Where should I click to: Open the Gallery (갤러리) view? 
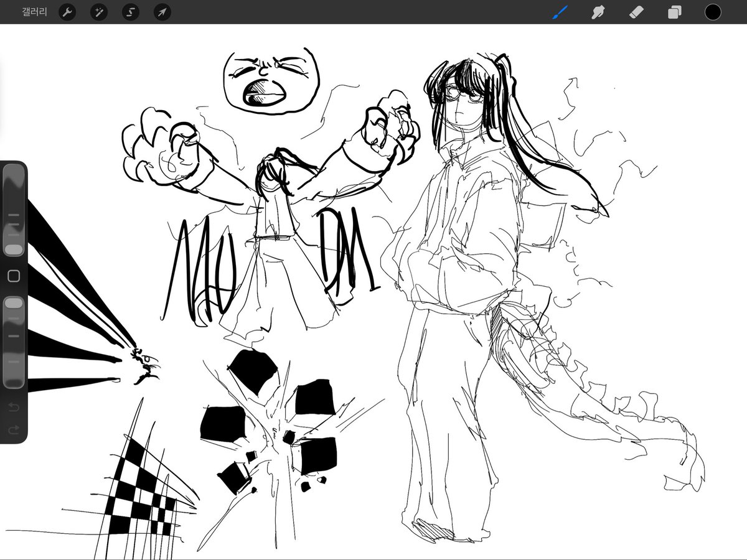coord(34,12)
